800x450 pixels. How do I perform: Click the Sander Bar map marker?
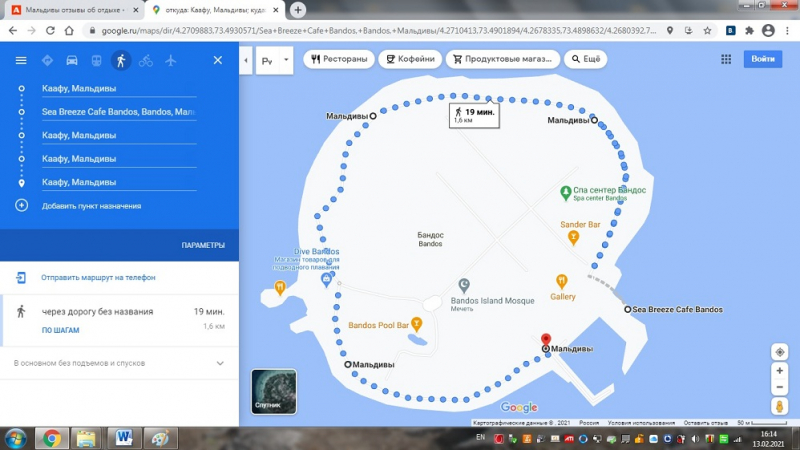coord(573,238)
